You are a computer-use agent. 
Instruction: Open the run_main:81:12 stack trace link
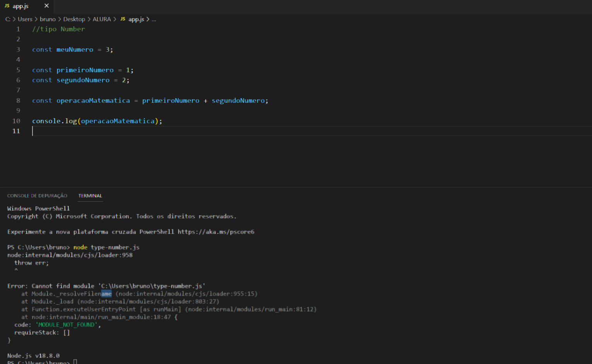tap(251, 309)
